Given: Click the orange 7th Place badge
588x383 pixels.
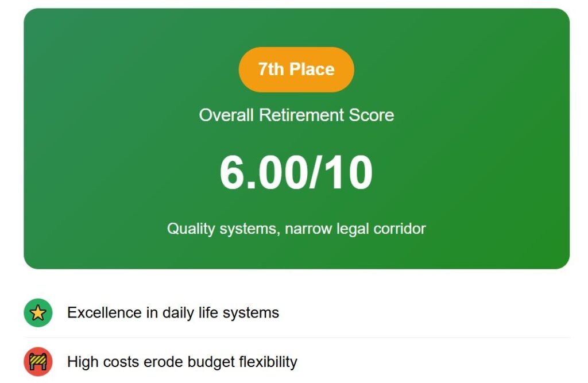Looking at the screenshot, I should click(x=296, y=69).
